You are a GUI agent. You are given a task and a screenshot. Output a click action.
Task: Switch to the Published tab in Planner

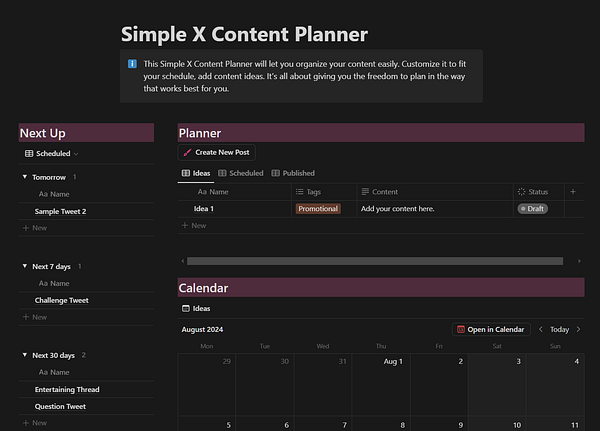click(x=293, y=173)
